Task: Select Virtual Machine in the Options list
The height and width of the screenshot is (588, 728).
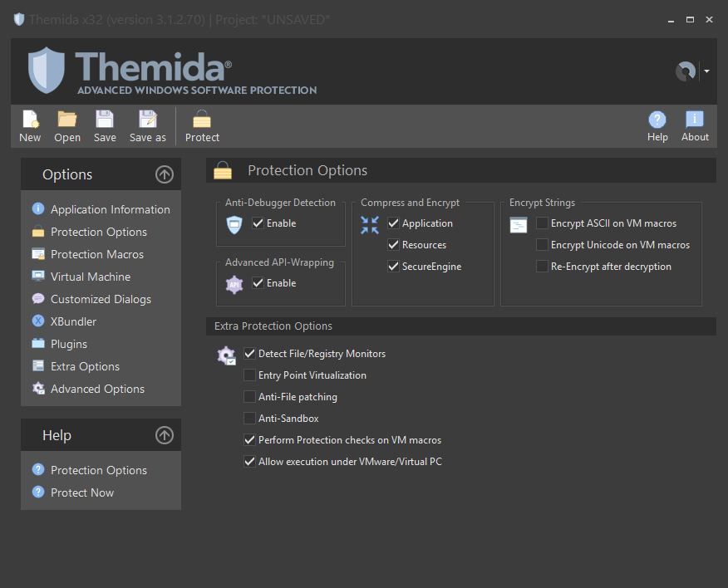Action: coord(91,277)
